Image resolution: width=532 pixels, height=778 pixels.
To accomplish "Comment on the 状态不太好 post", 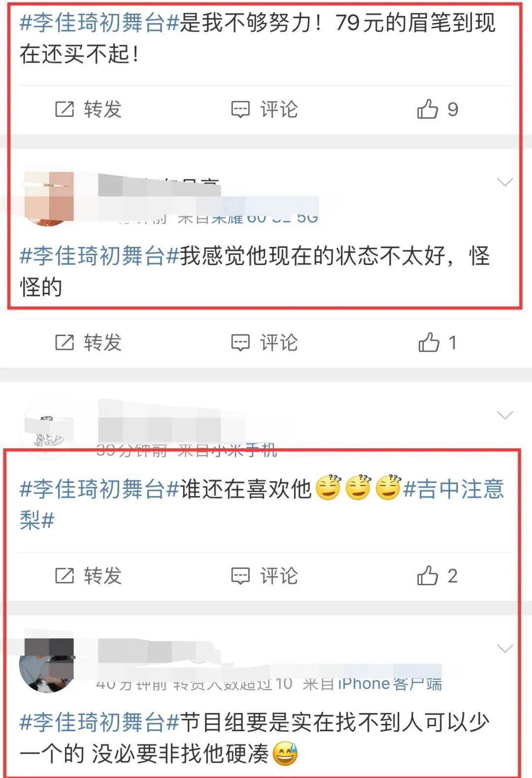I will [265, 342].
